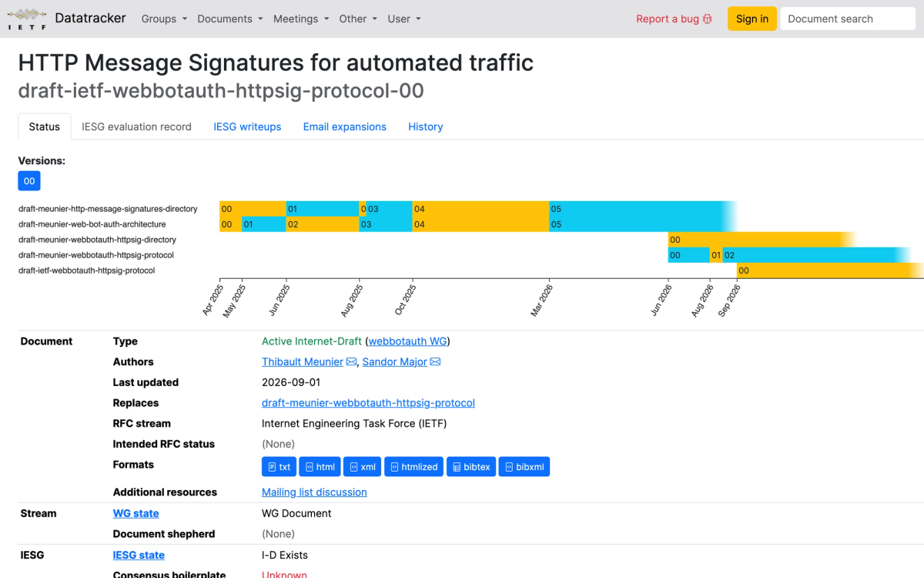Get the bibxml format button
The image size is (924, 578).
pyautogui.click(x=524, y=467)
